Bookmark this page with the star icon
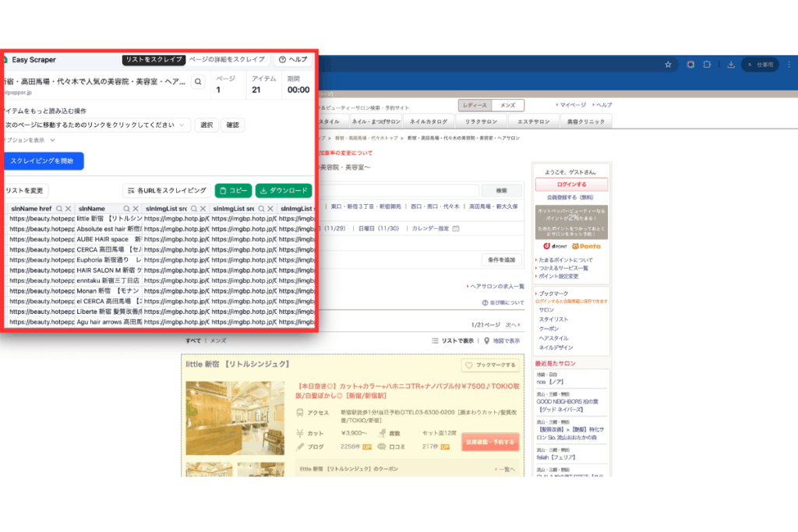The width and height of the screenshot is (798, 532). point(668,65)
